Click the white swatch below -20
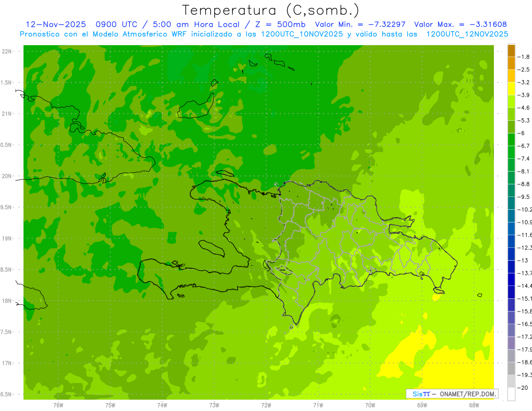 [511, 394]
